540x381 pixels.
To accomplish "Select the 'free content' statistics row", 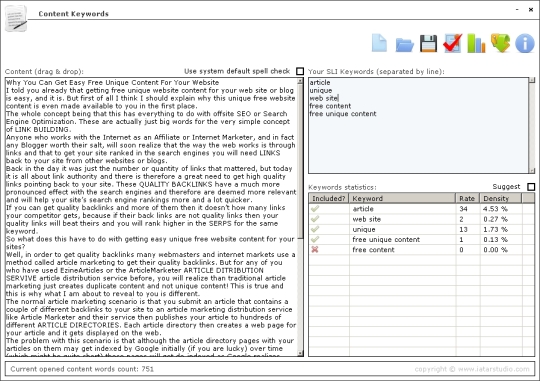I will pos(422,250).
